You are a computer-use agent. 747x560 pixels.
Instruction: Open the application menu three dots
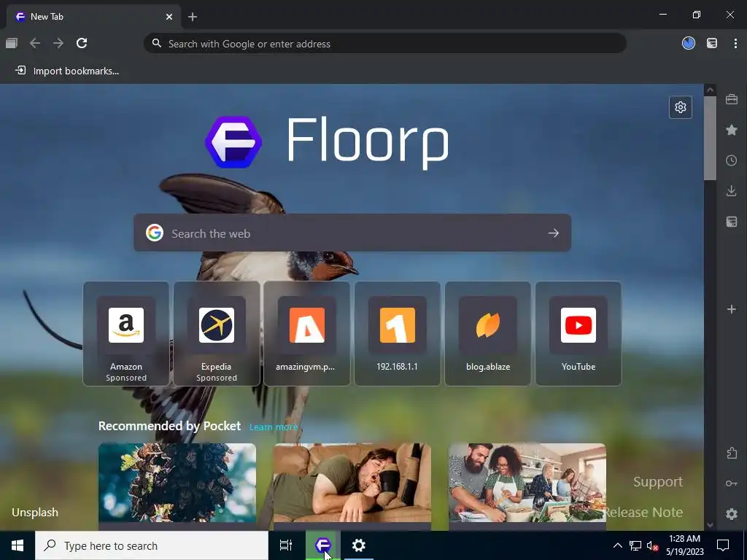click(735, 43)
